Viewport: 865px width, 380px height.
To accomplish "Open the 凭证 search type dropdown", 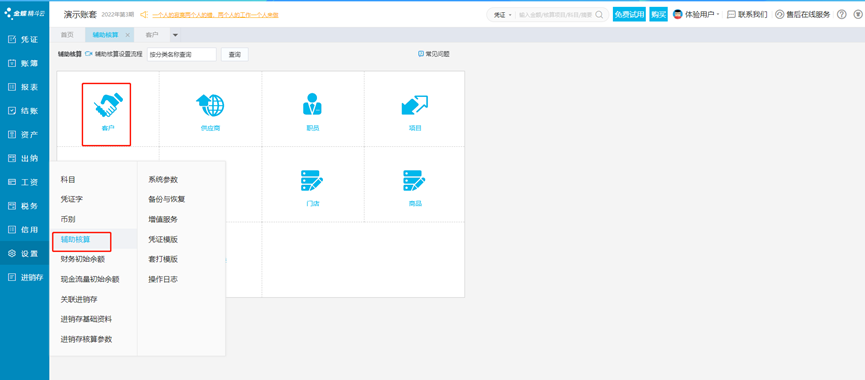I will pos(503,15).
